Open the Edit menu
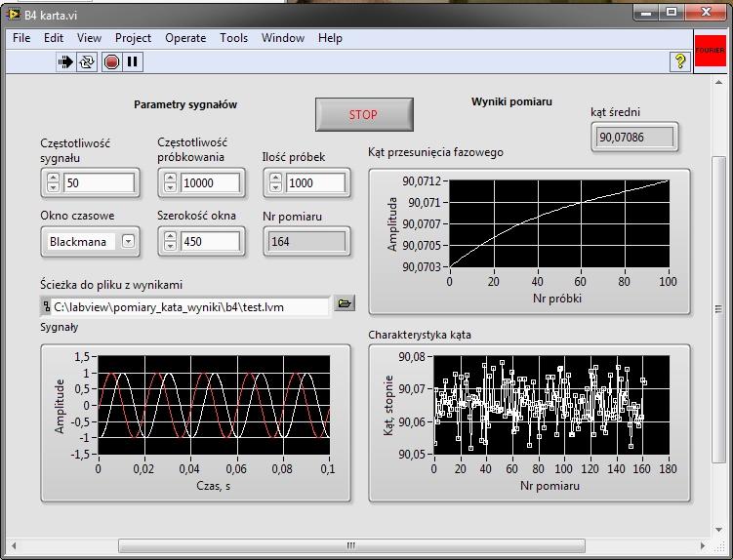The image size is (733, 560). (x=54, y=38)
